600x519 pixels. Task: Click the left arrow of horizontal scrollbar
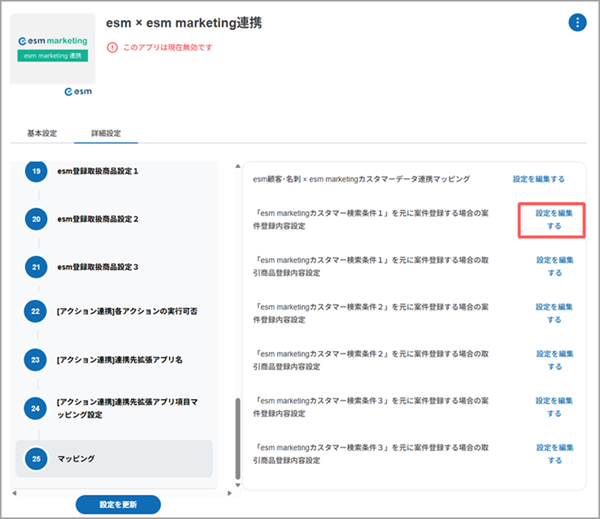14,492
